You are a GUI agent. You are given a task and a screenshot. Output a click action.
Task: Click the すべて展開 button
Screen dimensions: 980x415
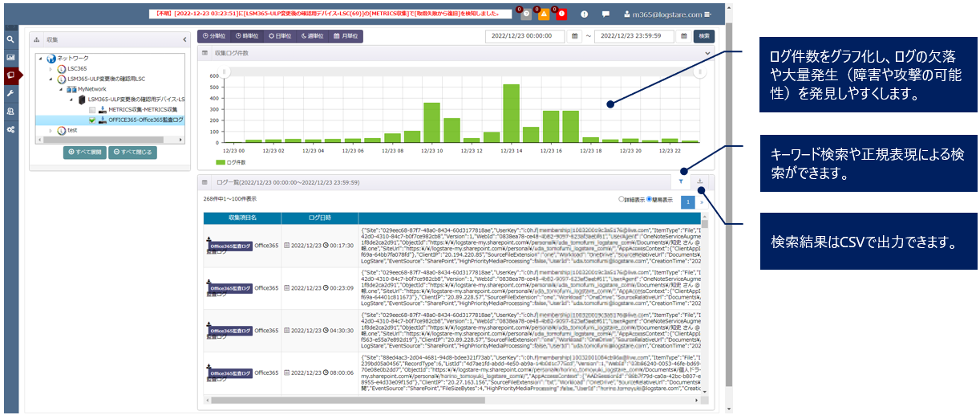click(84, 152)
